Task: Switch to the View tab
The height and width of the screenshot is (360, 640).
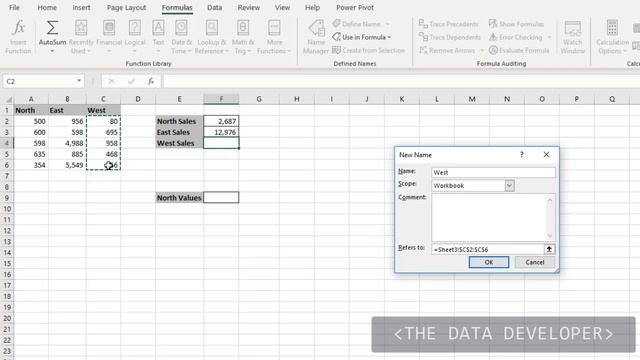Action: tap(282, 7)
